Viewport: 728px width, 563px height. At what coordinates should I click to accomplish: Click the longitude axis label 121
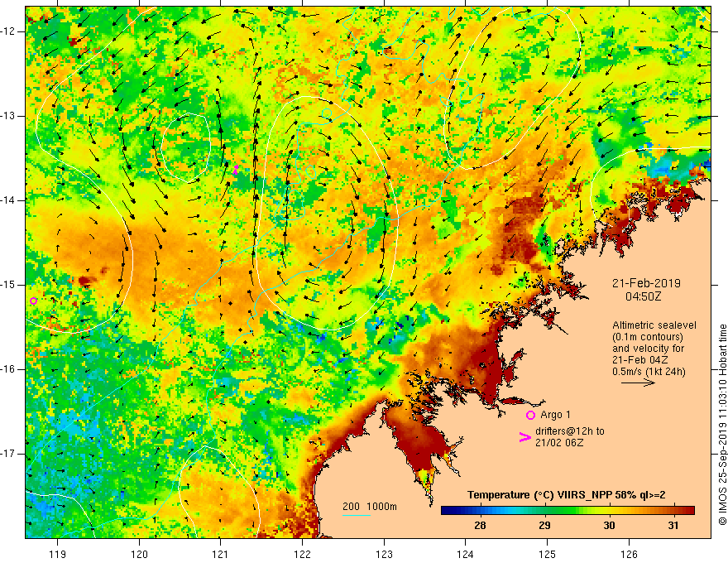tap(220, 554)
